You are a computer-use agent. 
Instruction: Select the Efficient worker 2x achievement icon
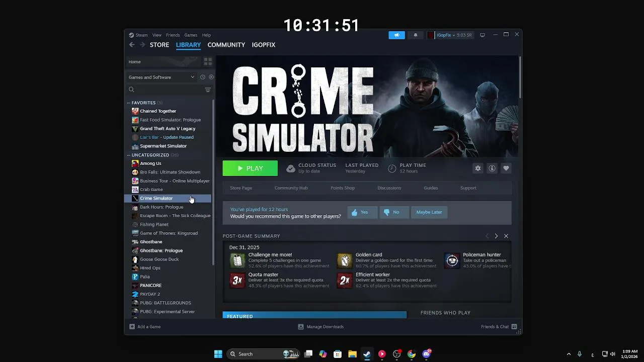pyautogui.click(x=345, y=280)
